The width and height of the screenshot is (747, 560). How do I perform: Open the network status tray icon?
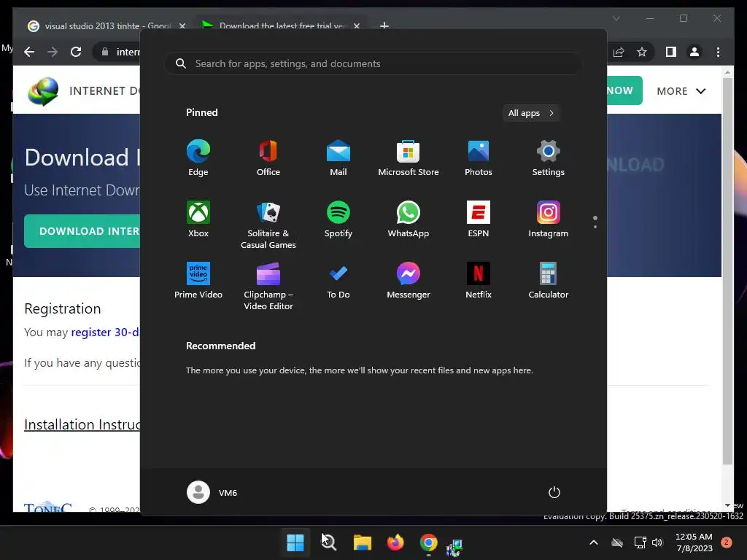(x=640, y=542)
